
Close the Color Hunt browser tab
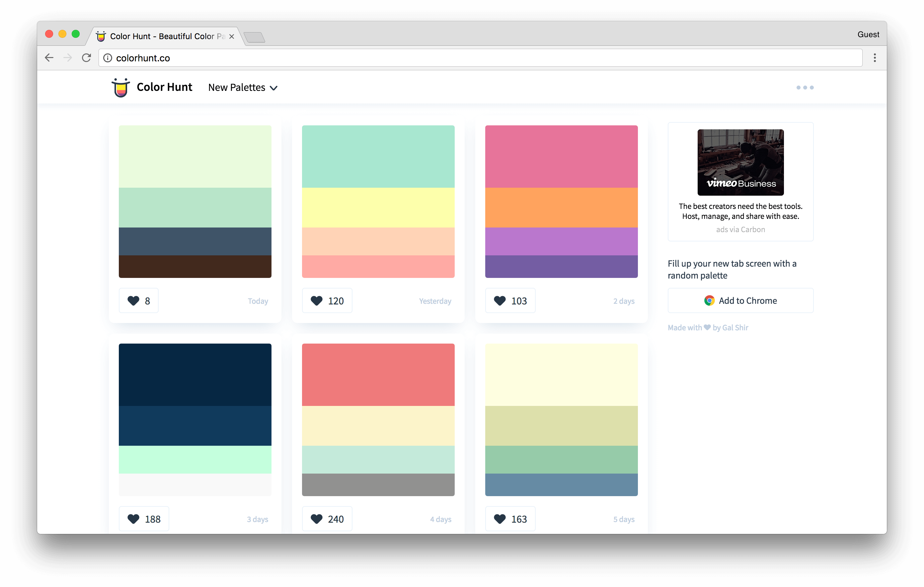coord(231,36)
